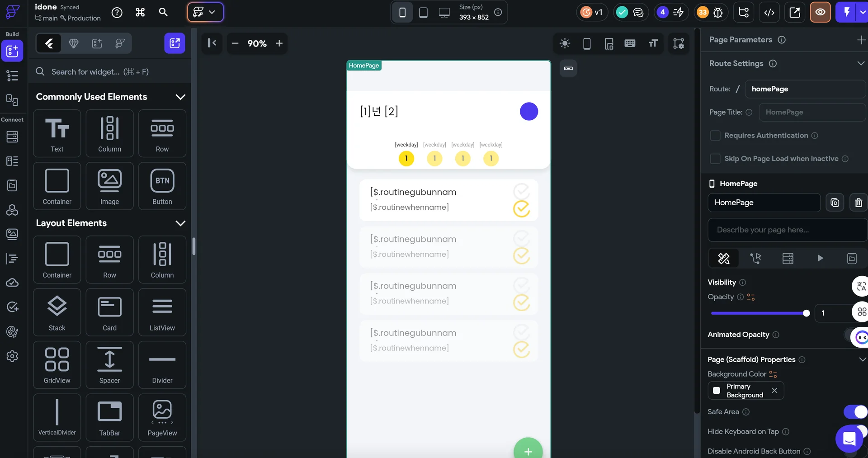Open the run mode dropdown arrow
The width and height of the screenshot is (868, 458).
[x=863, y=12]
